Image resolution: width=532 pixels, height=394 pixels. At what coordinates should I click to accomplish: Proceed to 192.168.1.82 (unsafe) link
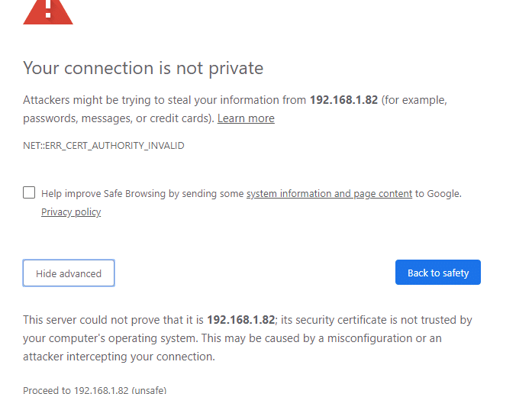tap(95, 389)
